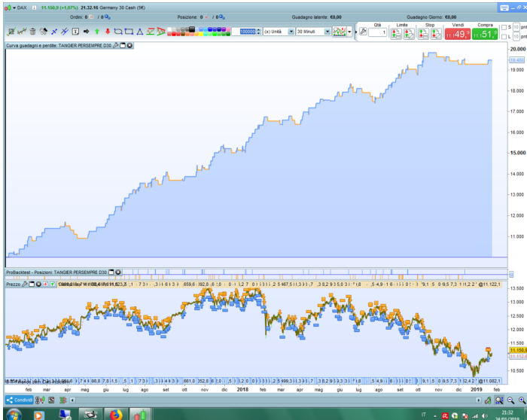The width and height of the screenshot is (527, 420).
Task: Close the ProBacktest Posizioni panel
Action: pyautogui.click(x=118, y=272)
